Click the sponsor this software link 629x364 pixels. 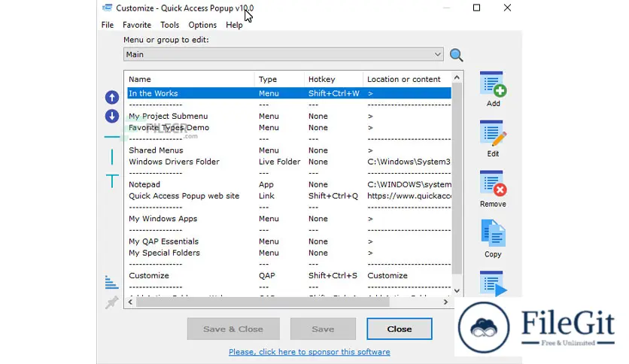coord(309,351)
